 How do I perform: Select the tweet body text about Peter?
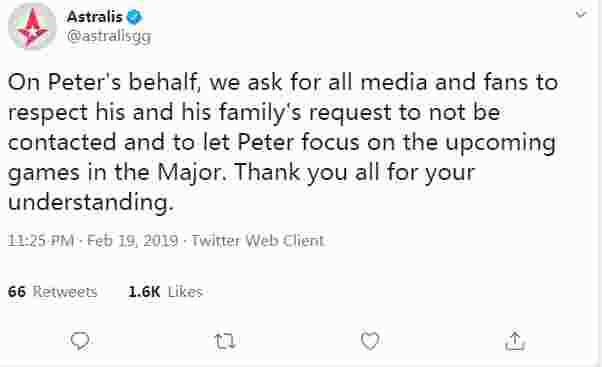click(282, 142)
